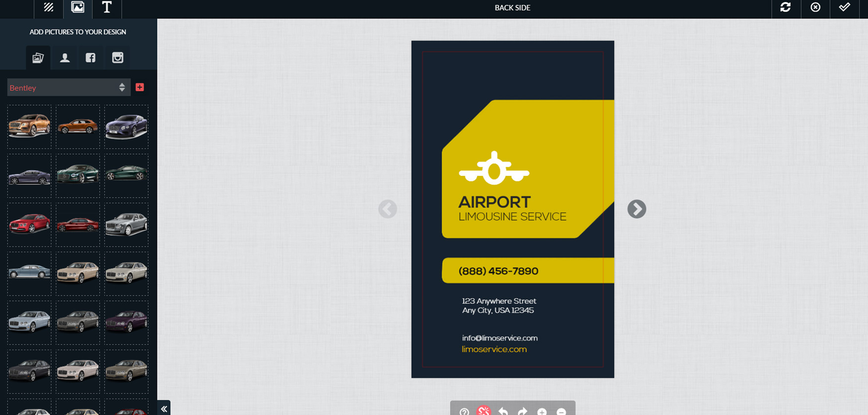Select the info@limoservice.com email text
The image size is (868, 415).
tap(500, 338)
